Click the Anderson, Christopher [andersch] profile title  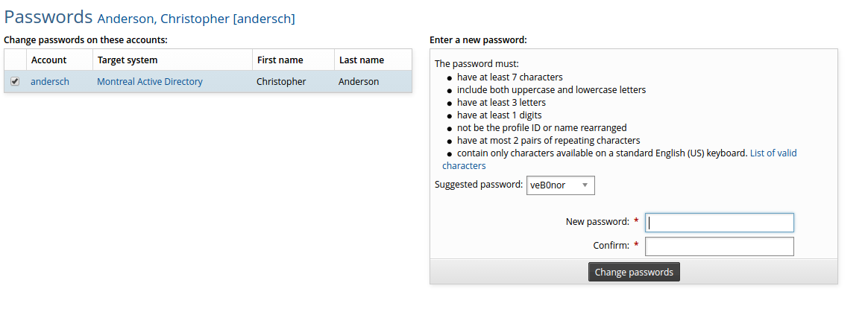196,19
